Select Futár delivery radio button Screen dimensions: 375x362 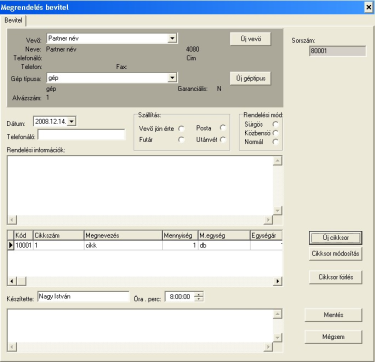181,140
